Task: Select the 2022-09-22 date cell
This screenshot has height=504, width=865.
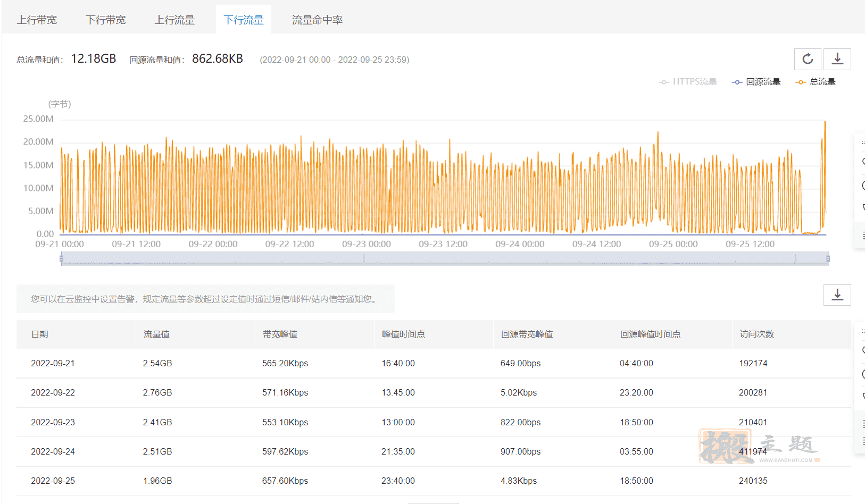Action: (53, 393)
